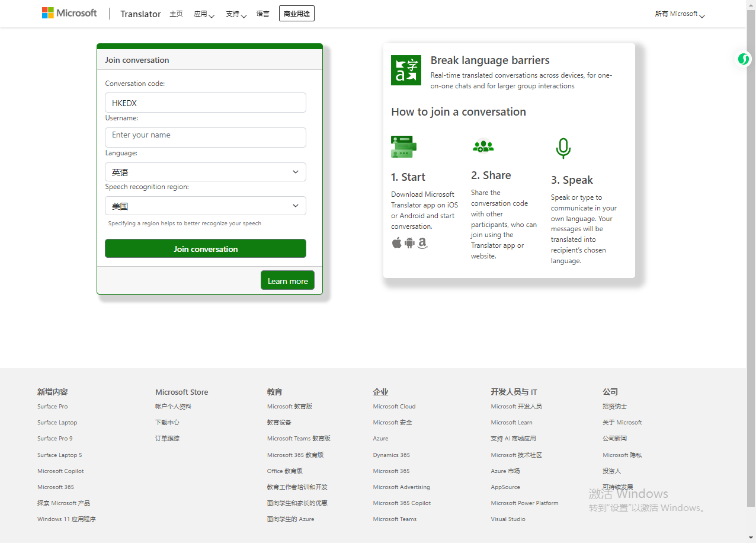Open the 关于 Microsoft link
Viewport: 756px width, 543px height.
click(x=622, y=423)
